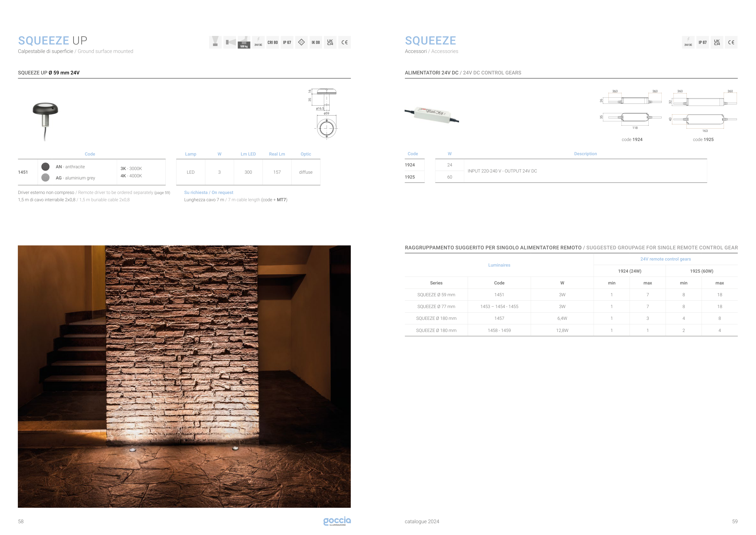Click the goccia illuminazione logo

[x=337, y=521]
